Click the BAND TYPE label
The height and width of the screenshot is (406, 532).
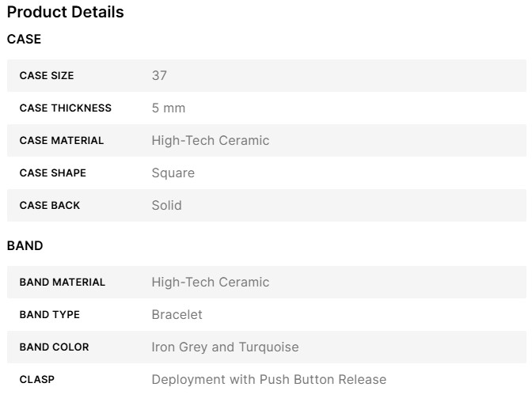49,315
